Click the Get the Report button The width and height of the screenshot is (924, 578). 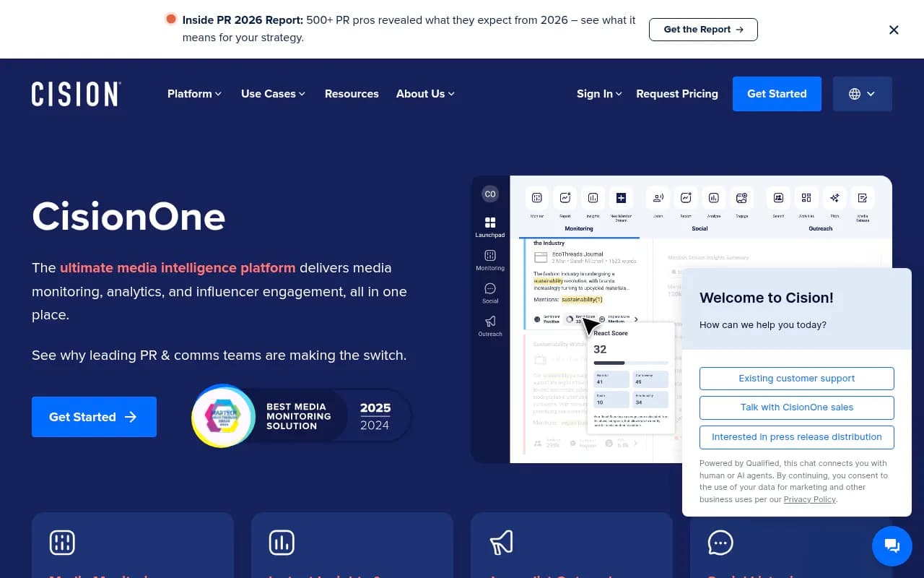tap(702, 30)
